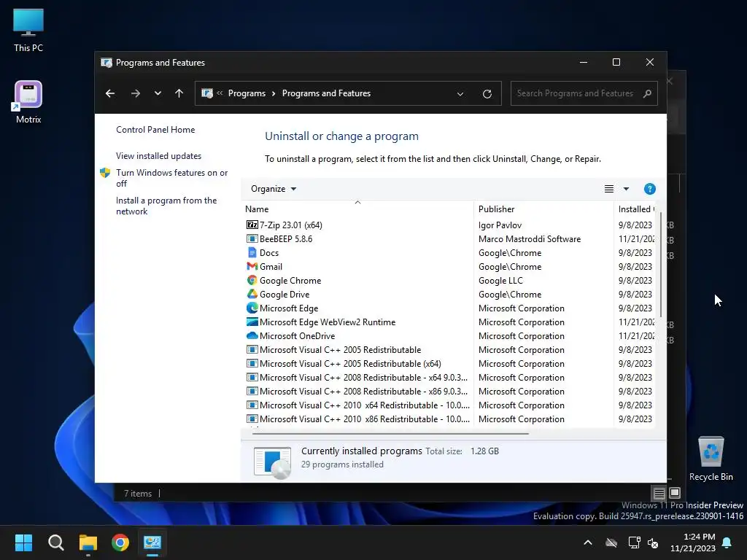The image size is (747, 560).
Task: Click the search magnifier in search box
Action: (x=647, y=93)
